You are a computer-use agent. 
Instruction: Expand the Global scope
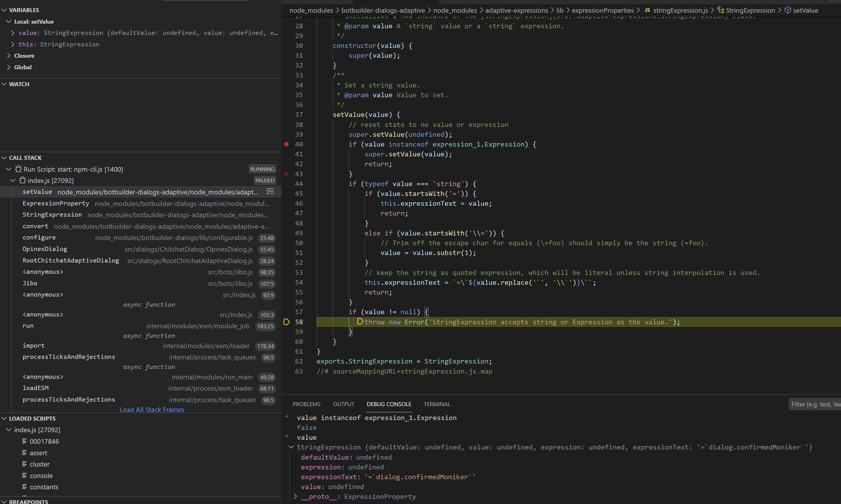[x=9, y=67]
